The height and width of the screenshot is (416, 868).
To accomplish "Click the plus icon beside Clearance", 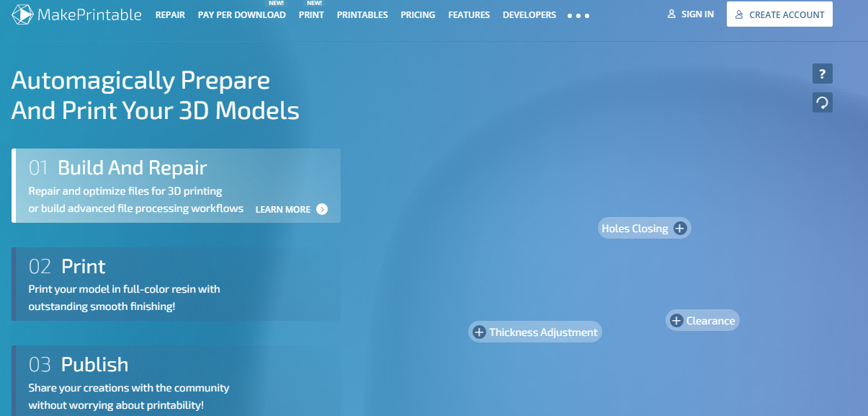I will pyautogui.click(x=676, y=321).
